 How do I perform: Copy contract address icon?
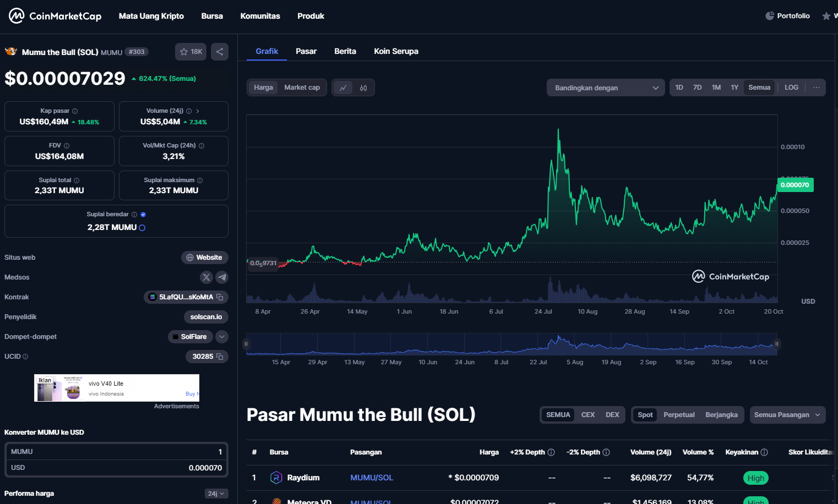pyautogui.click(x=220, y=297)
